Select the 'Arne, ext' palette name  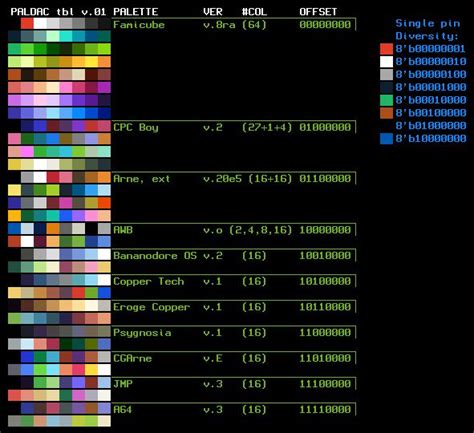click(142, 179)
